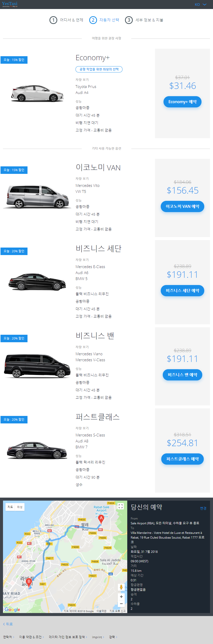Click the YesTaxi logo

pos(10,4)
